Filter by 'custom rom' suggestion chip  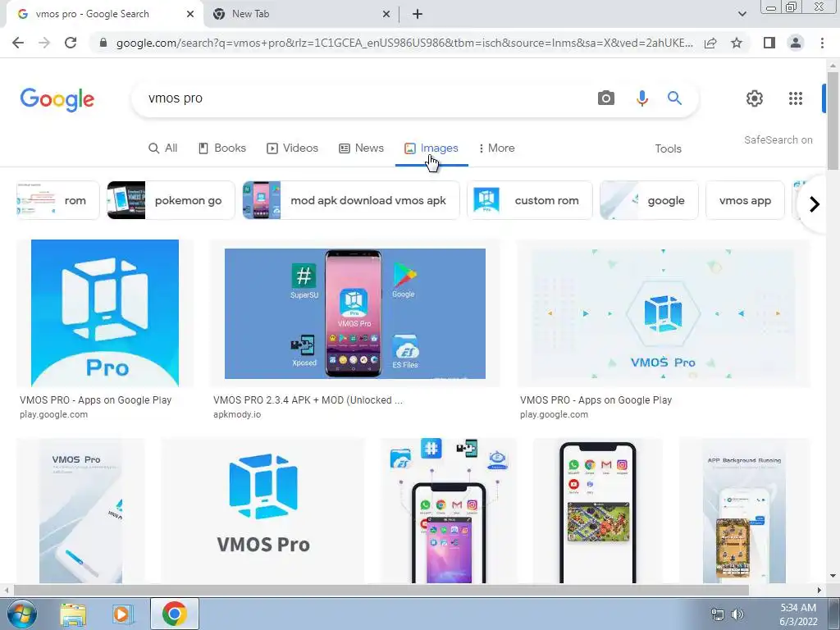point(530,200)
